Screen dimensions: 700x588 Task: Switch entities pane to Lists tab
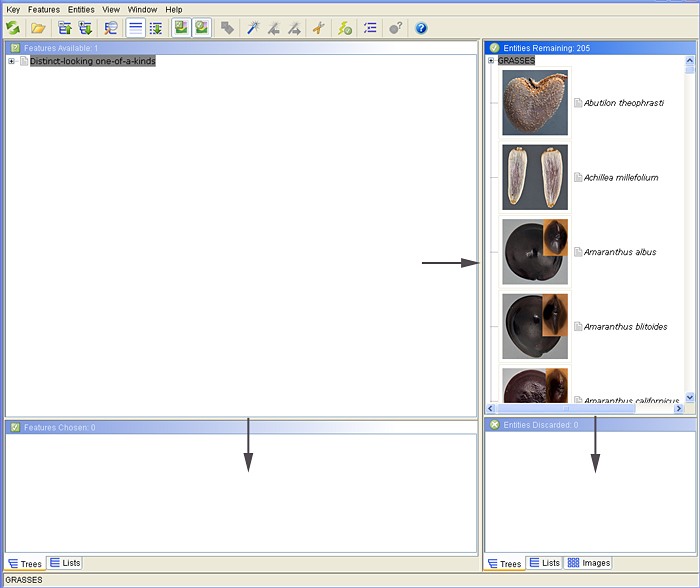[545, 563]
